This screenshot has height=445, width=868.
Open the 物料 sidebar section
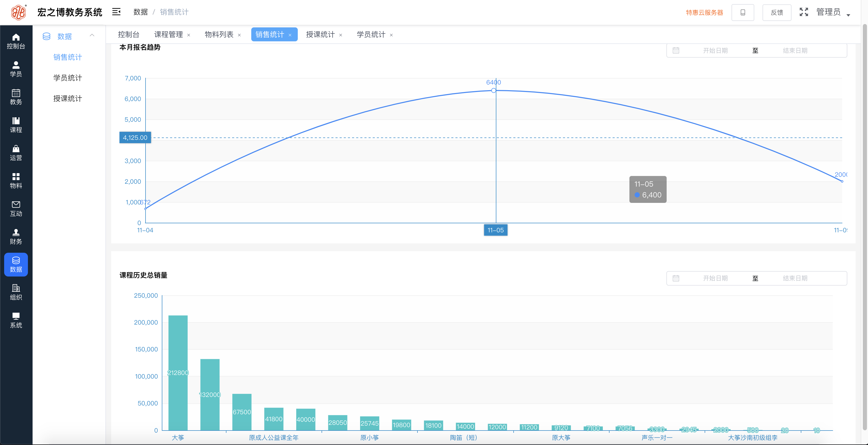click(16, 181)
